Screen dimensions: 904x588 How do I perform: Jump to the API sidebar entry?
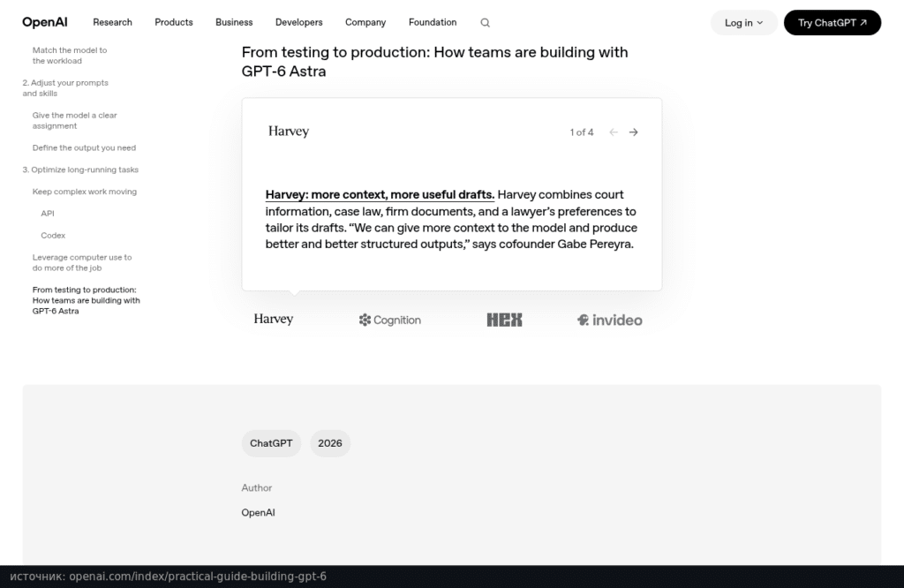click(48, 214)
